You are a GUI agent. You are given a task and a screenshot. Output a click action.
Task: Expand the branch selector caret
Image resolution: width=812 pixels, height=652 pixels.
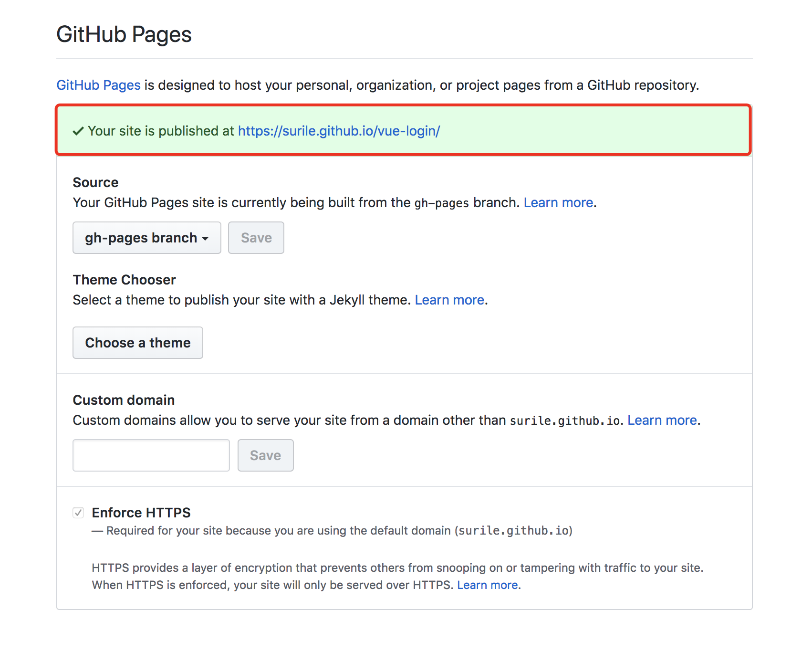click(x=206, y=238)
